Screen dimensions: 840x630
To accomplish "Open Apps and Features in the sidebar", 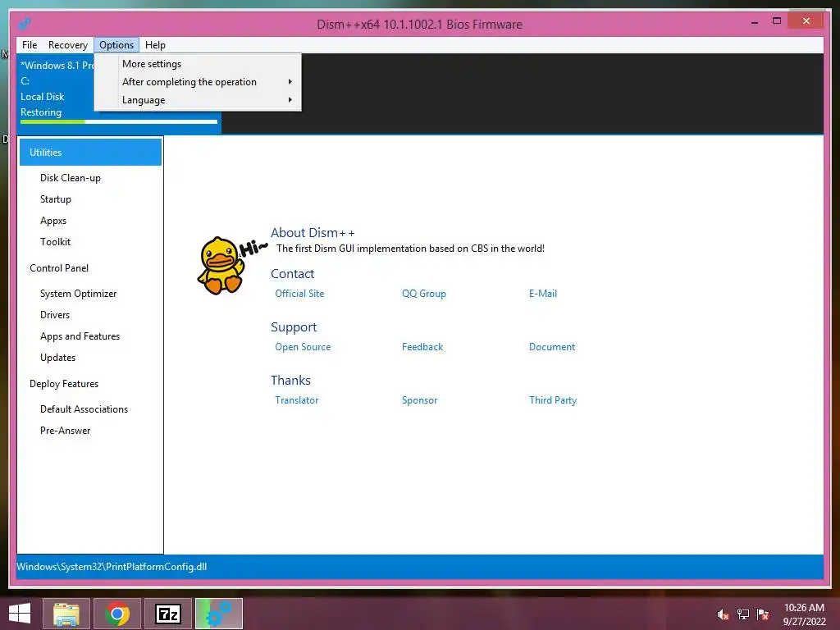I will click(x=80, y=336).
